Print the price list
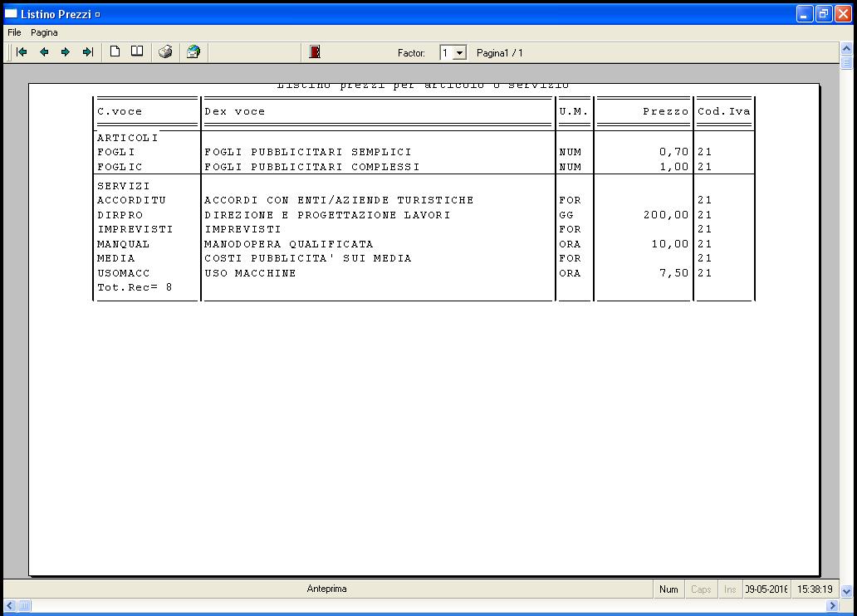The image size is (857, 616). coord(165,52)
